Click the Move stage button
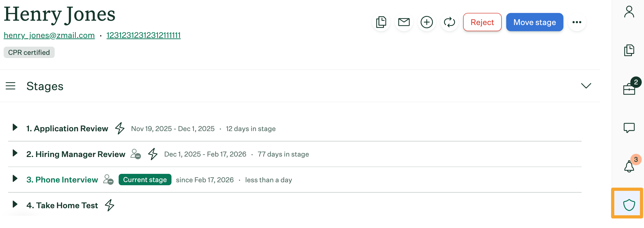 (x=534, y=22)
